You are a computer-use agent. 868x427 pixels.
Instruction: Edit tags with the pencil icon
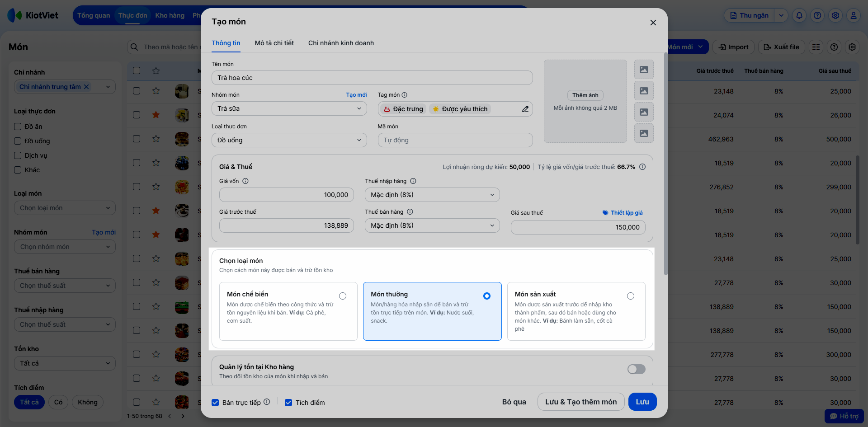click(x=525, y=109)
